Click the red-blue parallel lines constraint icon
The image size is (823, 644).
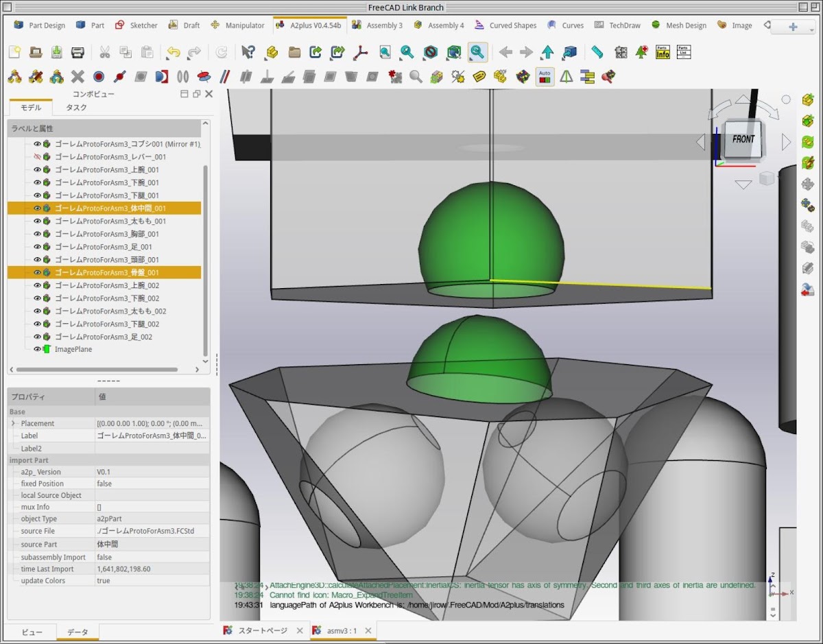pos(225,76)
